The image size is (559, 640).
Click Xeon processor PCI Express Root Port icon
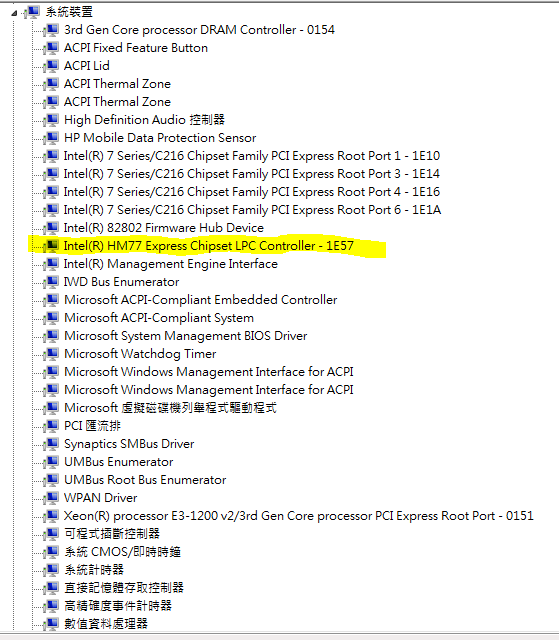[x=51, y=516]
